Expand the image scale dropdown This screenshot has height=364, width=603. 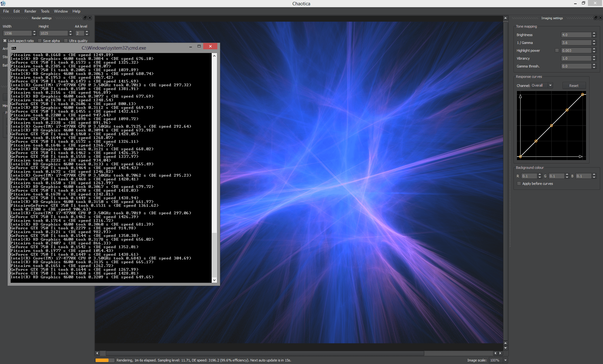click(505, 360)
